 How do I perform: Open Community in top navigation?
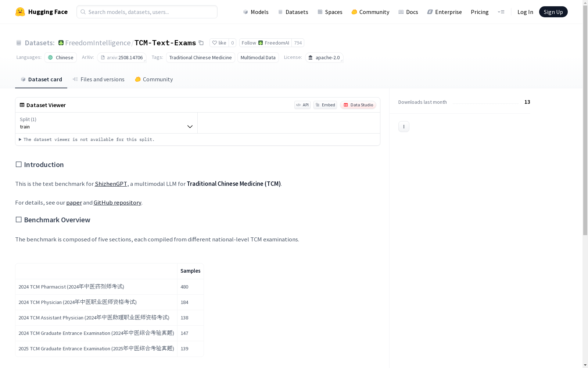[370, 12]
